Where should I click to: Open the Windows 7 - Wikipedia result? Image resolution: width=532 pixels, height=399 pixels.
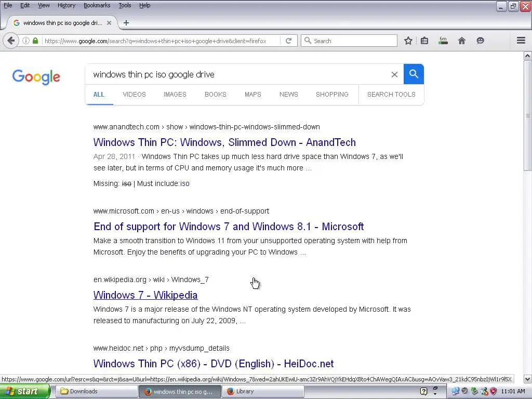(145, 295)
